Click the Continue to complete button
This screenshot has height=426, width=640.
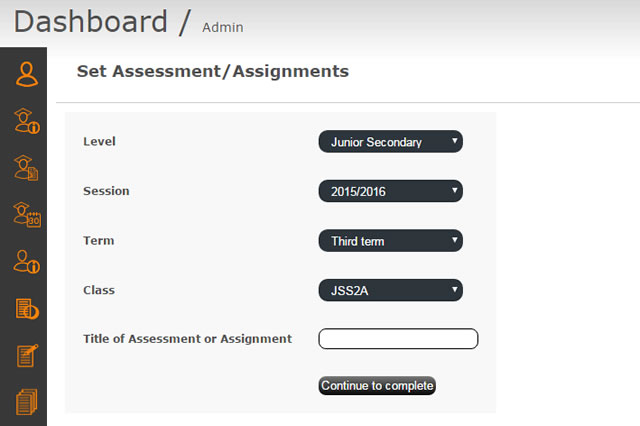(377, 386)
